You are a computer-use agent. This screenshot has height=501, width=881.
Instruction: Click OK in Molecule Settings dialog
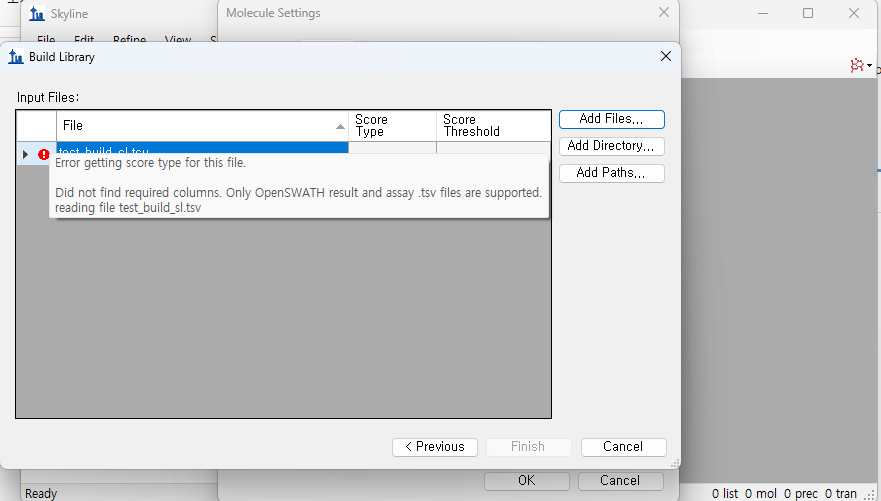click(526, 481)
